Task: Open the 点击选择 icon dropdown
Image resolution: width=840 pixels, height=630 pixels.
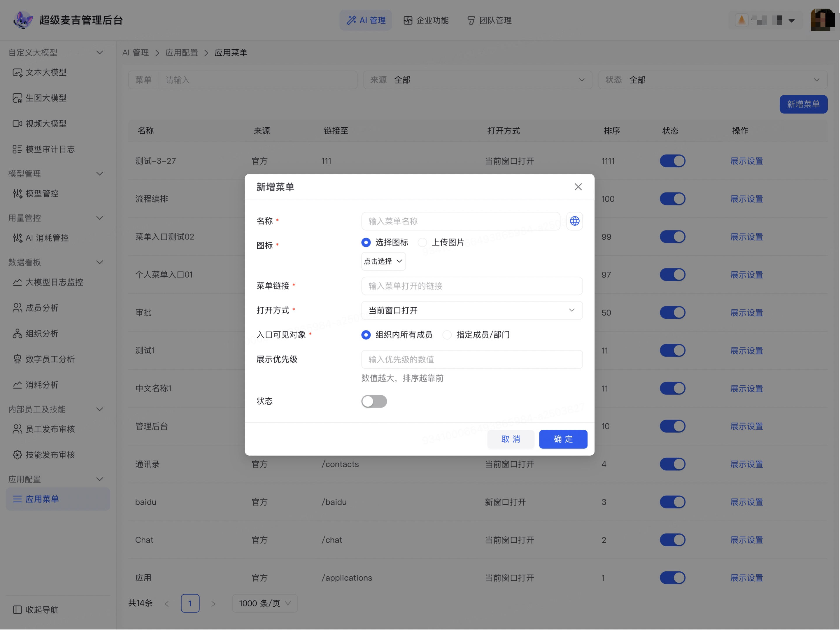Action: [383, 261]
